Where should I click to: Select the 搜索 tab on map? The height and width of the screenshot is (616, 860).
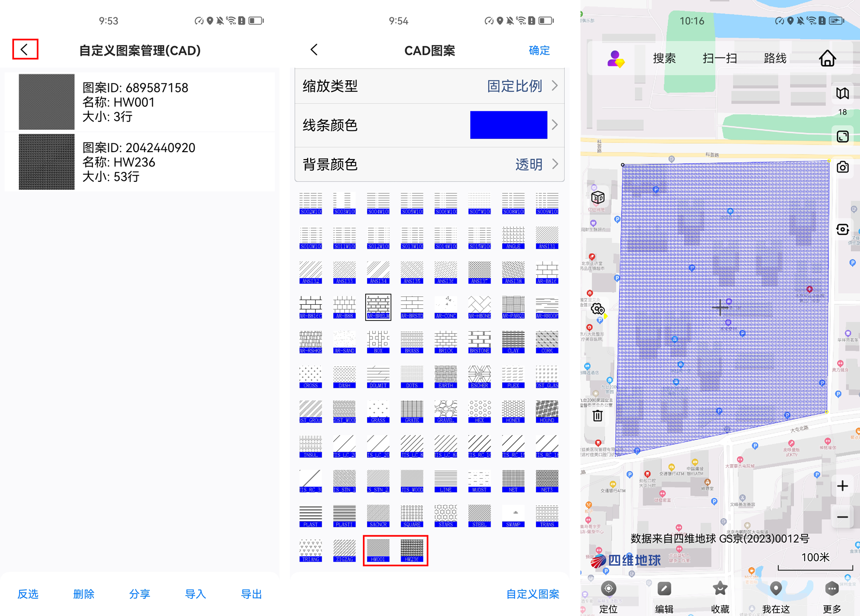tap(664, 58)
